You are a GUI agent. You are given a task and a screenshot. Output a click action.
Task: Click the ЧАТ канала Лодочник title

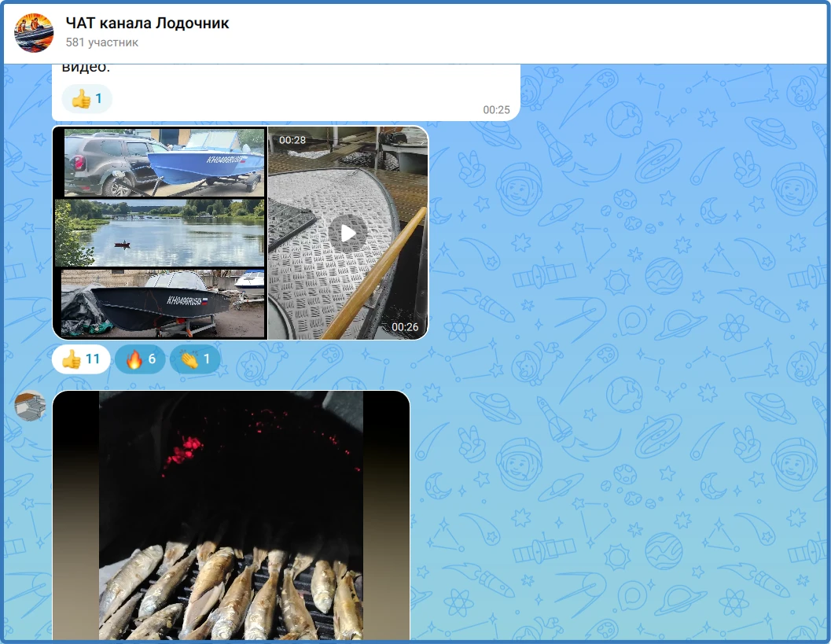(147, 24)
